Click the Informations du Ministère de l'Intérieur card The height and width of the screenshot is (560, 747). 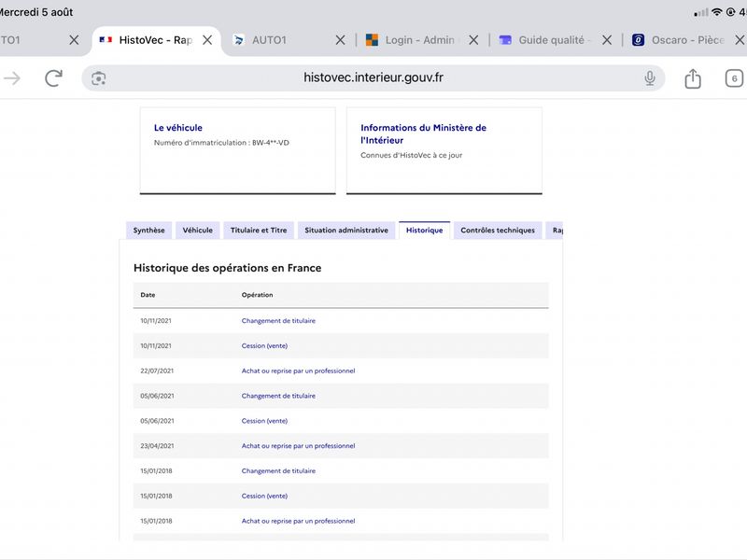444,150
